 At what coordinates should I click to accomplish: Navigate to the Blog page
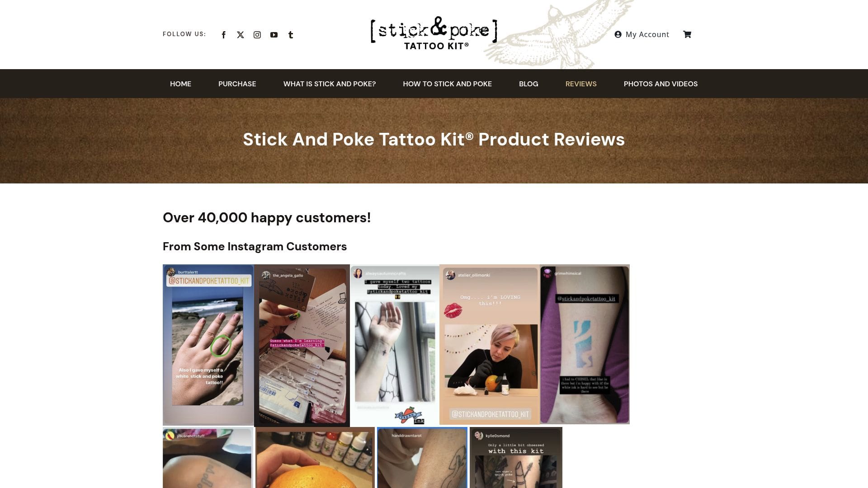[x=528, y=84]
